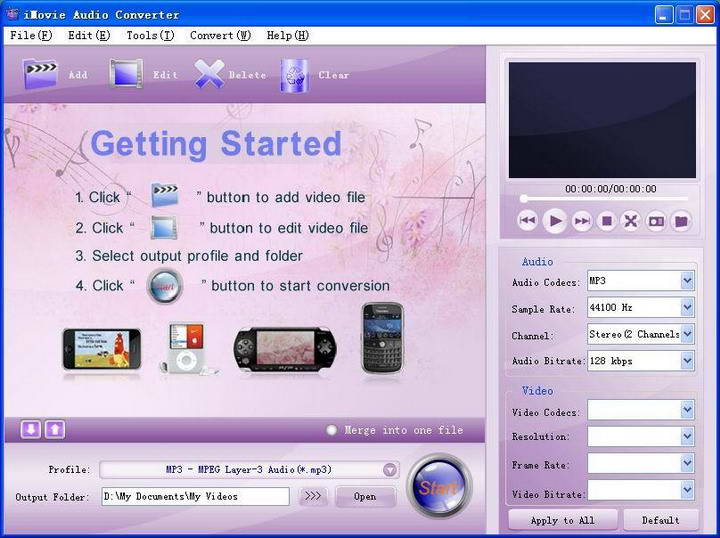This screenshot has height=538, width=720.
Task: Move selected item down with arrow button
Action: [31, 430]
